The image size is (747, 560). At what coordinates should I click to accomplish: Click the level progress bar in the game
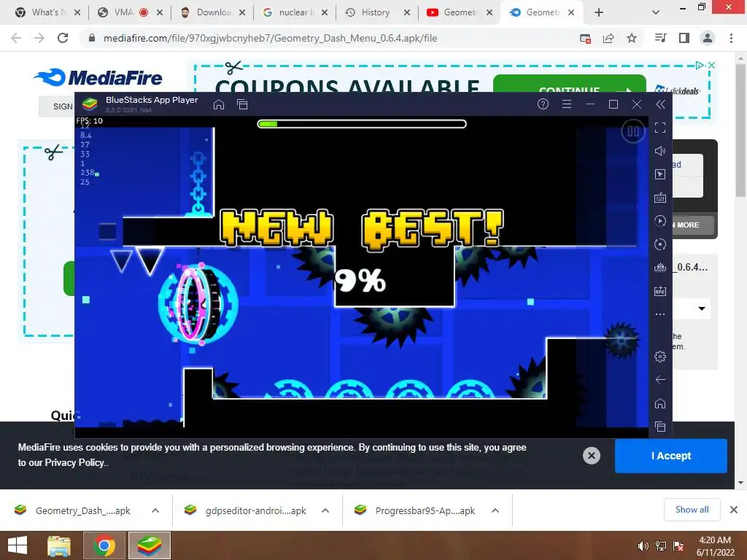coord(362,124)
